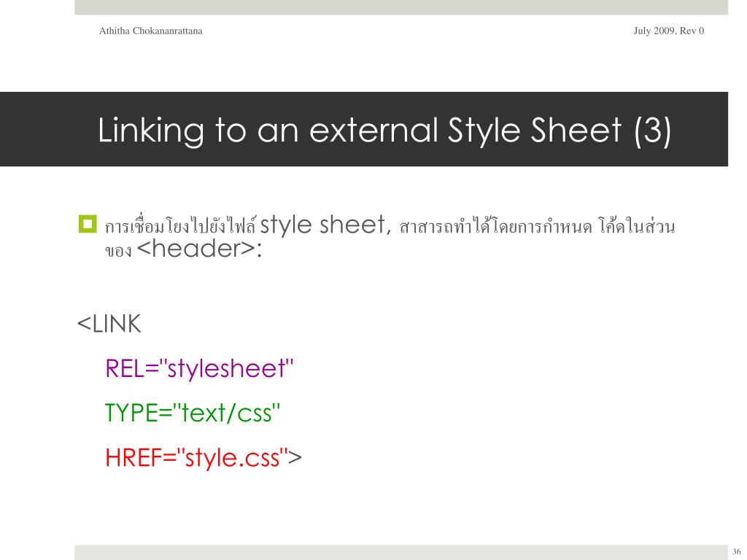Click the date text July 2009, Rev 0
Image resolution: width=747 pixels, height=560 pixels.
coord(668,31)
